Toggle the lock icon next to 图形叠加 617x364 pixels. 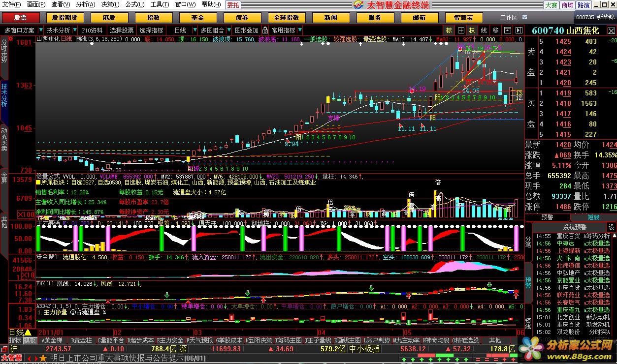point(264,30)
